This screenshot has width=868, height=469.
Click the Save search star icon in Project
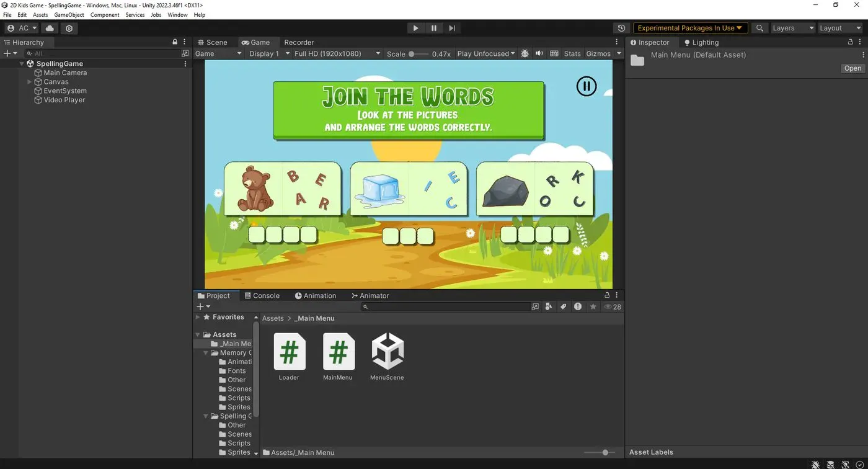(x=593, y=306)
